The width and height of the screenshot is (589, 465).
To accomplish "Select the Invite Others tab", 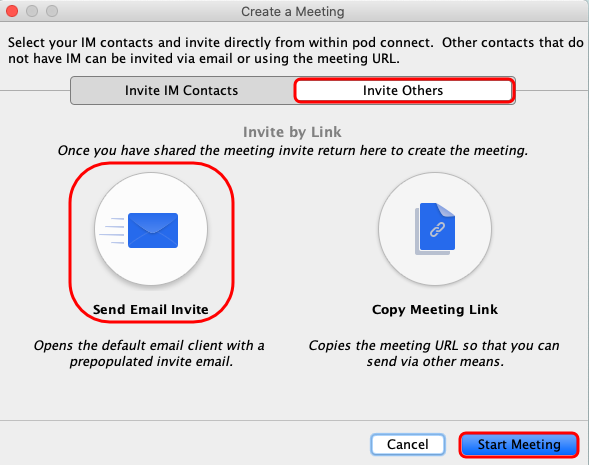I will [403, 91].
